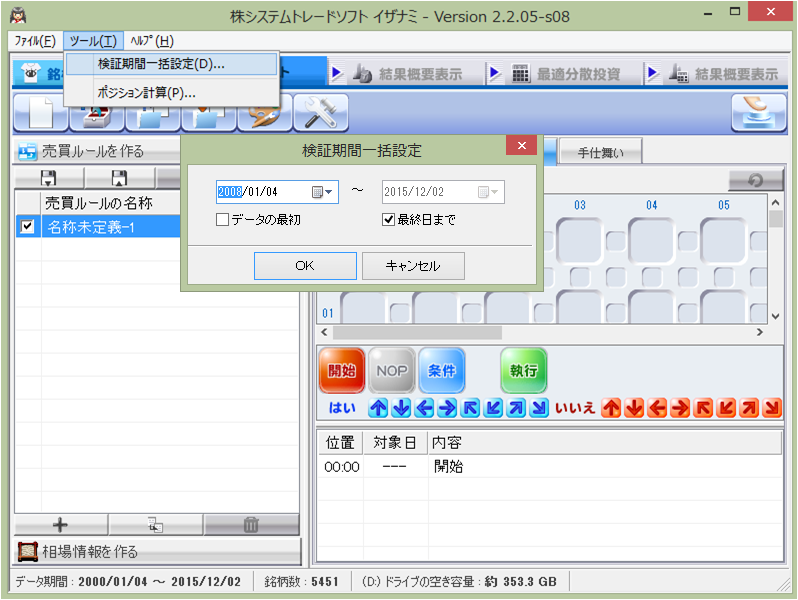Click the 位置 column header
This screenshot has height=600, width=798.
pos(340,443)
